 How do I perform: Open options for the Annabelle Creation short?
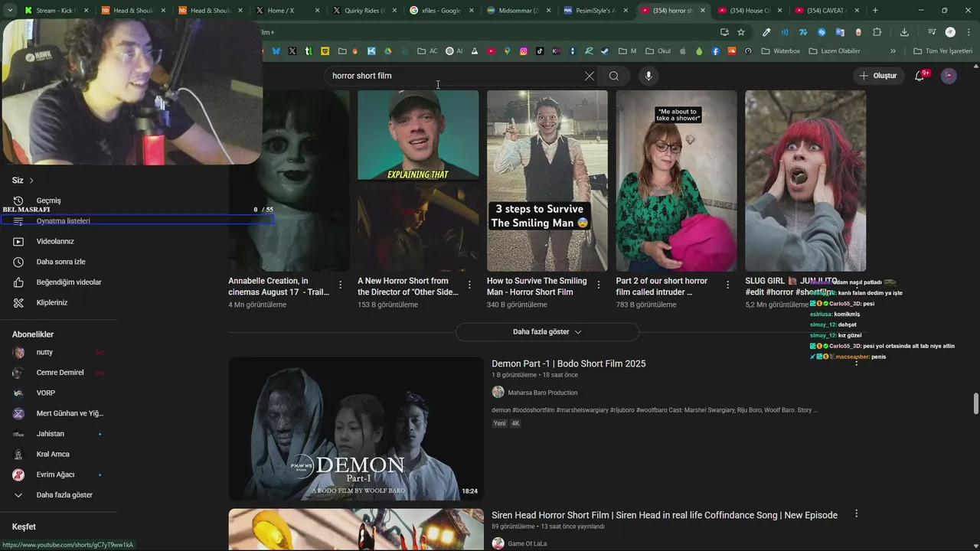click(x=340, y=285)
